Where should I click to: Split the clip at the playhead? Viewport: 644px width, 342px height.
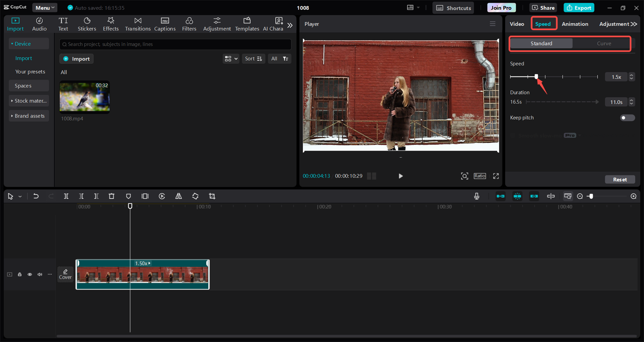[66, 196]
